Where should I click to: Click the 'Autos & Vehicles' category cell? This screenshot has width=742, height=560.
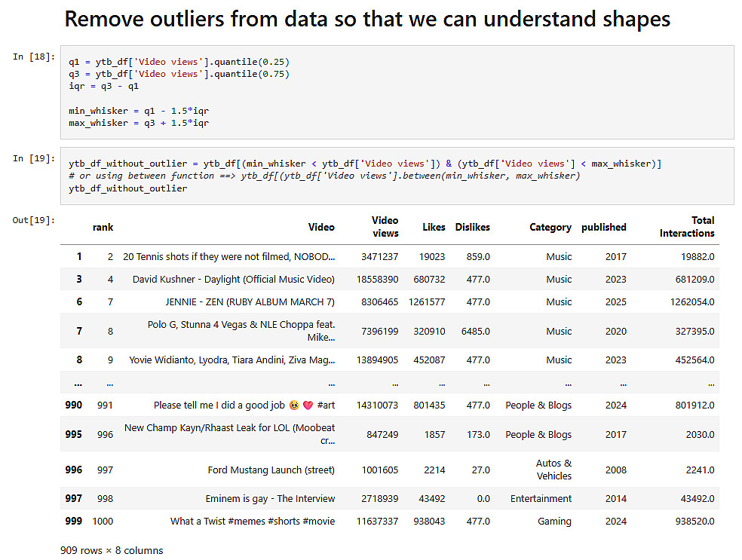pos(553,470)
